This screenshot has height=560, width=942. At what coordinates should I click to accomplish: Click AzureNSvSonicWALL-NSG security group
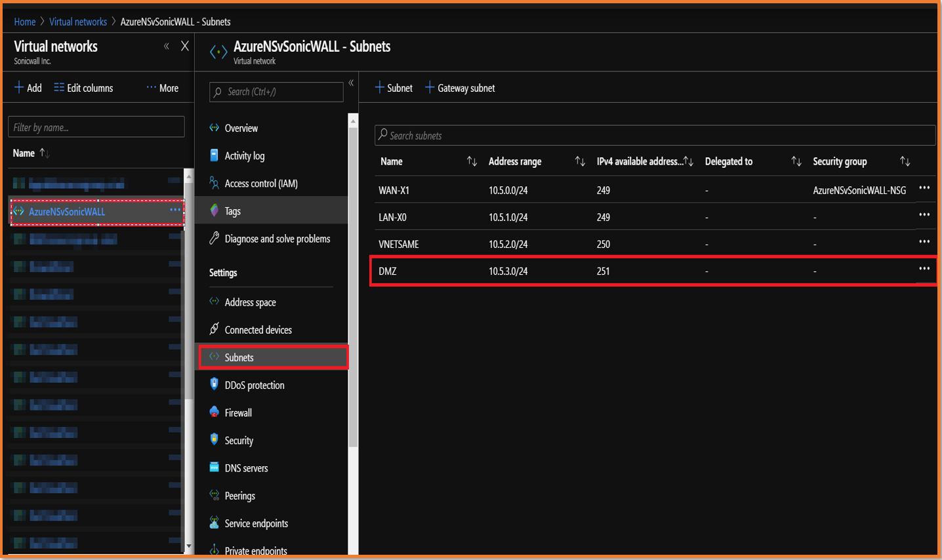point(859,190)
